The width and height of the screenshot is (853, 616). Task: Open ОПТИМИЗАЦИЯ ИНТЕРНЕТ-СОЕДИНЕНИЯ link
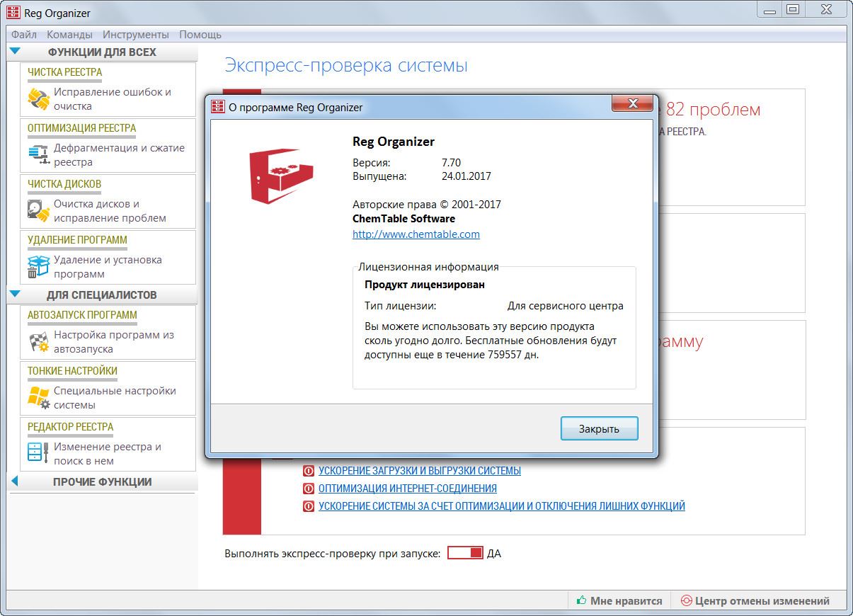(x=408, y=489)
